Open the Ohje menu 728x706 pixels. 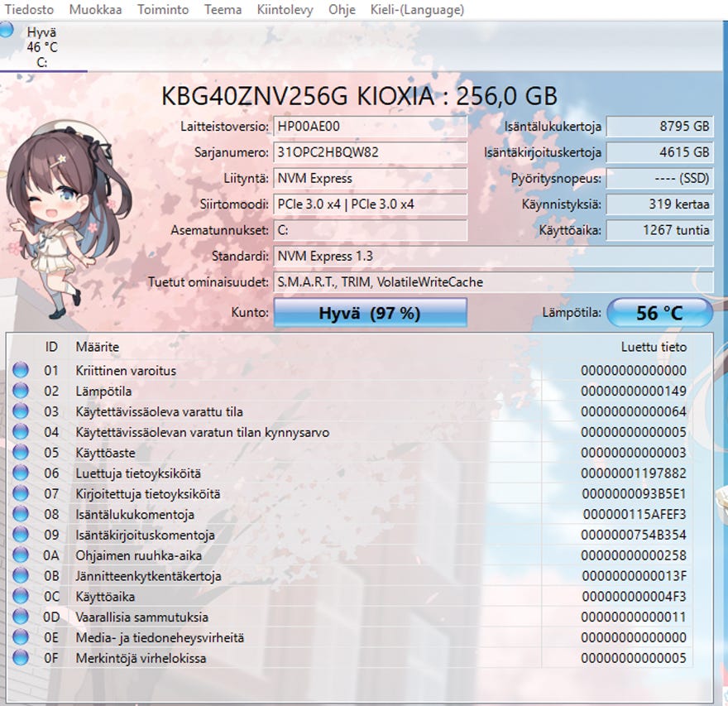coord(342,9)
